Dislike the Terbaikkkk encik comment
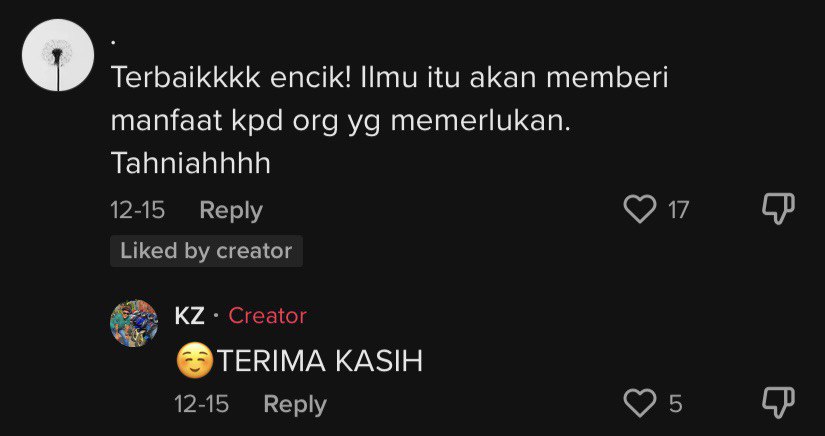This screenshot has width=825, height=436. [x=778, y=209]
